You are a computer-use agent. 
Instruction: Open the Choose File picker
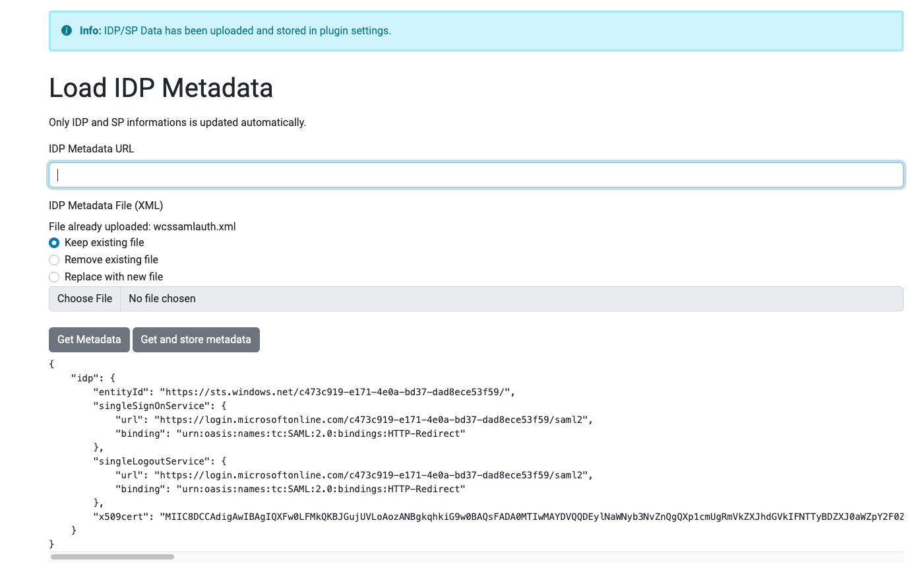point(84,299)
